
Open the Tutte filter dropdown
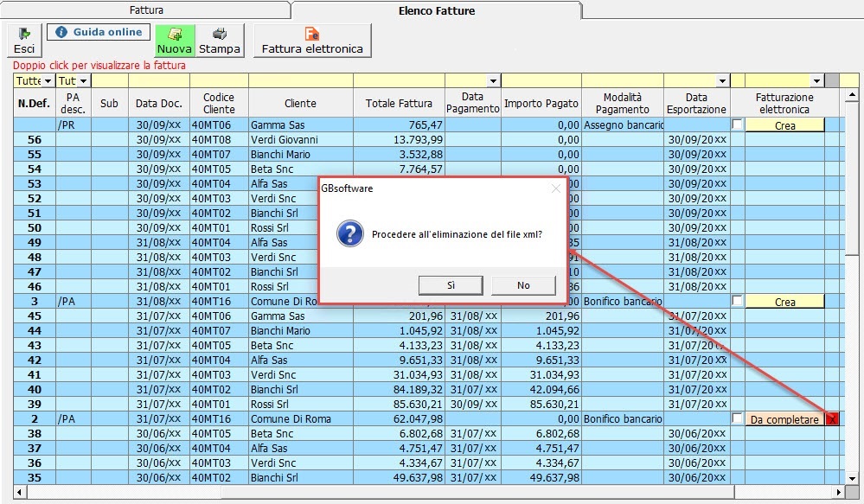[x=48, y=81]
